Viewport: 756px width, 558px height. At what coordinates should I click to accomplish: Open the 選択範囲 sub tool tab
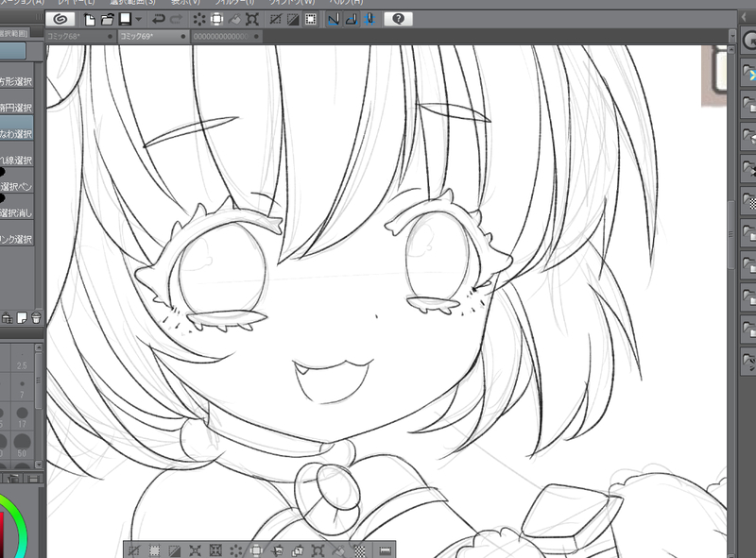(x=13, y=33)
